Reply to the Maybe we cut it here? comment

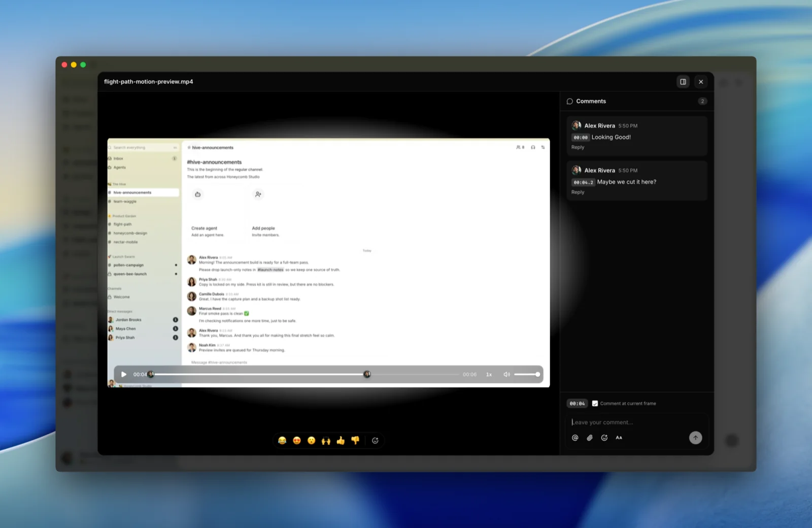click(x=578, y=192)
